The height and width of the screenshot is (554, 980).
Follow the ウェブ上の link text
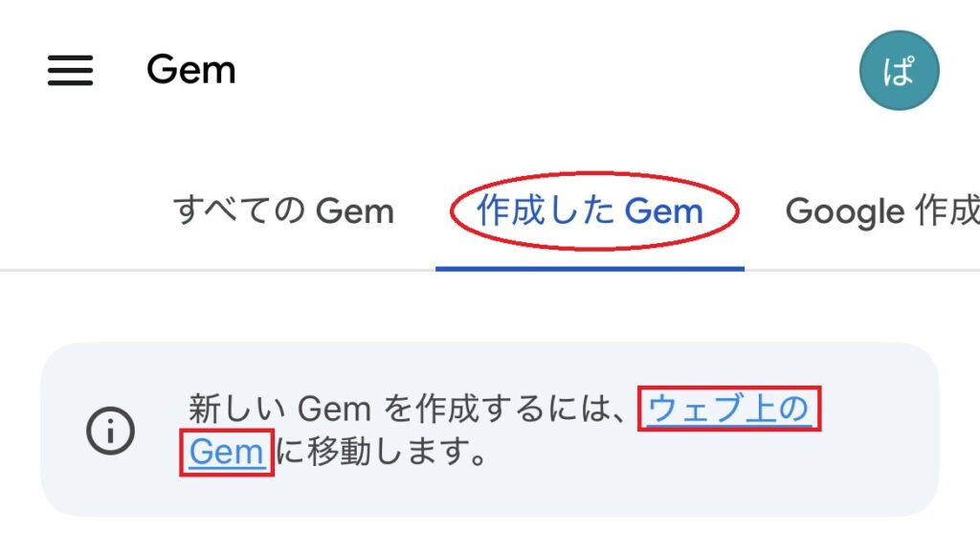click(728, 409)
